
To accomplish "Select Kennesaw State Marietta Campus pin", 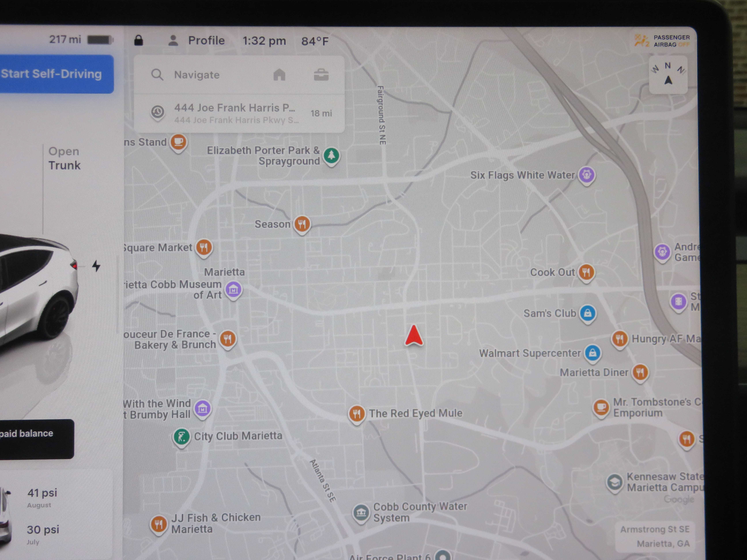I will 615,483.
